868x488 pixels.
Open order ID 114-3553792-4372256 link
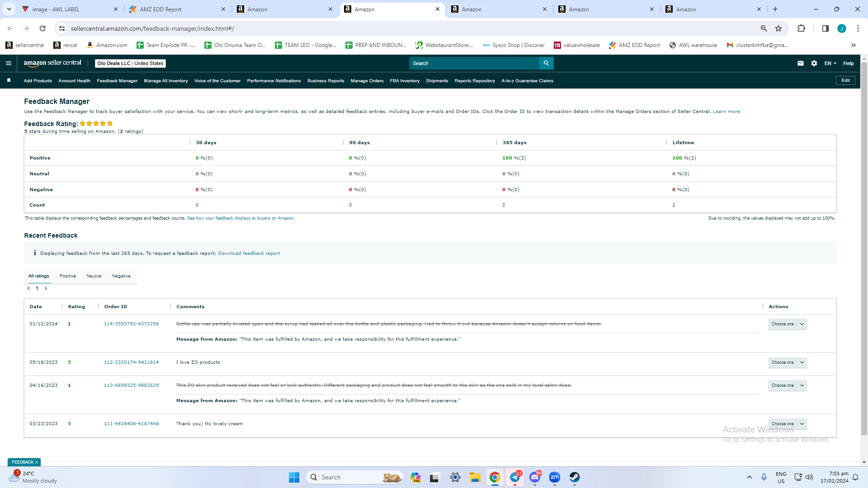coord(132,324)
